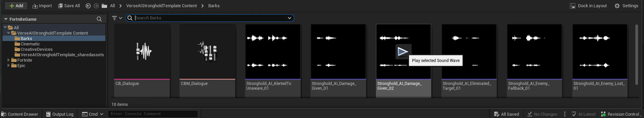
Task: Open the breadcrumb folder icon
Action: 104,6
